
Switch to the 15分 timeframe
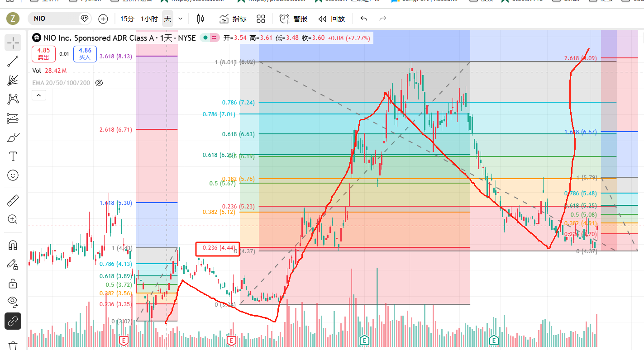(x=127, y=19)
